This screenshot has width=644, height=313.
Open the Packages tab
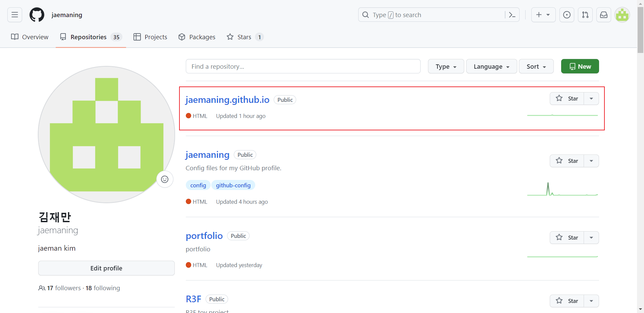[x=197, y=37]
